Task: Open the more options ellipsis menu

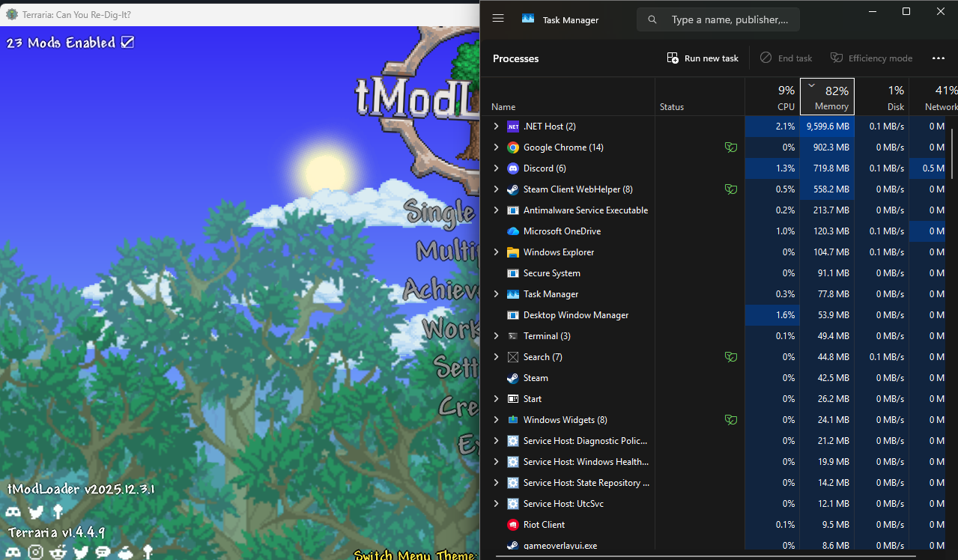Action: click(x=939, y=58)
